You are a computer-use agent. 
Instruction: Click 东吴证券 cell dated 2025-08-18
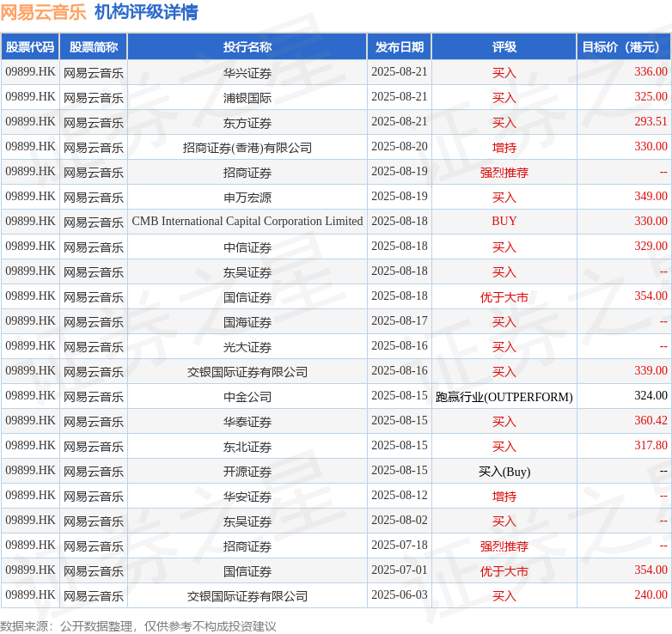click(247, 271)
